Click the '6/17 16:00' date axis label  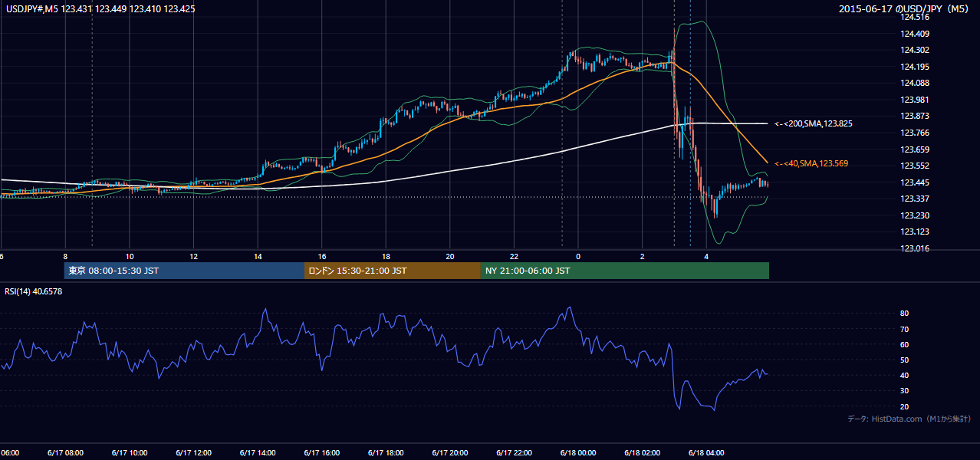click(322, 452)
